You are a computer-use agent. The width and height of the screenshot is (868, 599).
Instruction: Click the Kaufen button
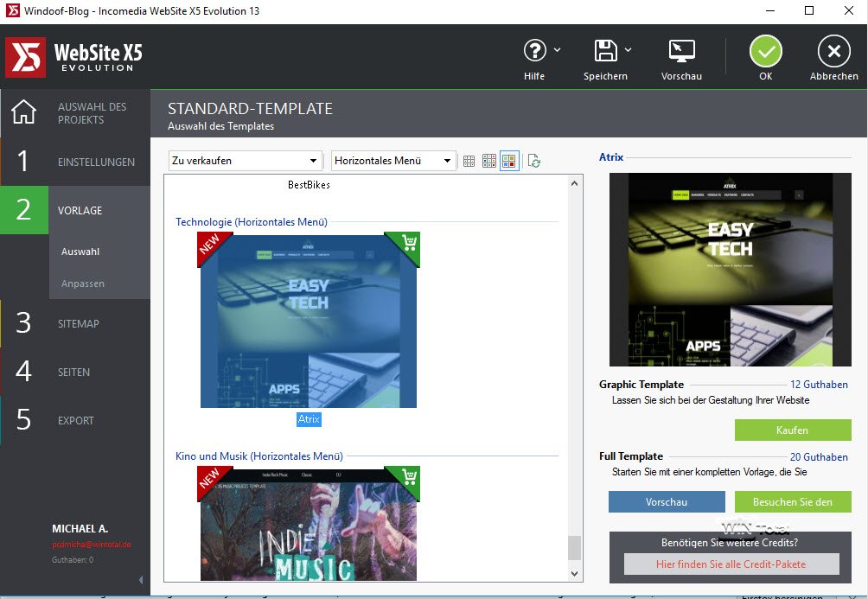793,430
